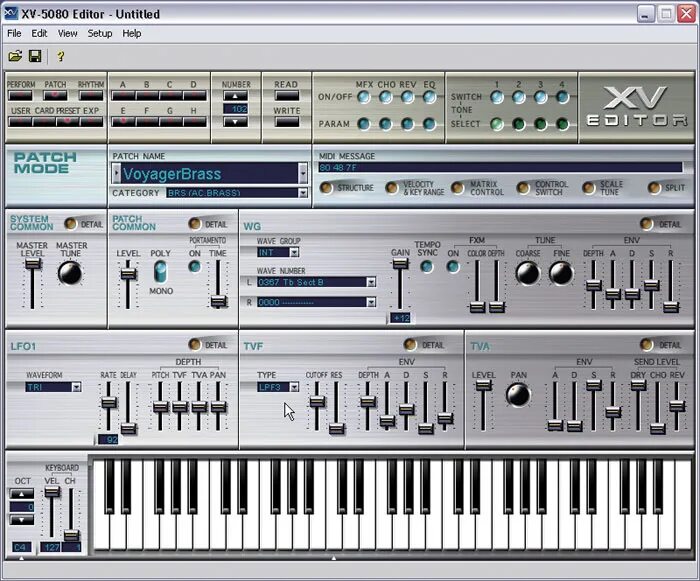Toggle EQ On/Off switch
This screenshot has height=581, width=700.
click(429, 97)
